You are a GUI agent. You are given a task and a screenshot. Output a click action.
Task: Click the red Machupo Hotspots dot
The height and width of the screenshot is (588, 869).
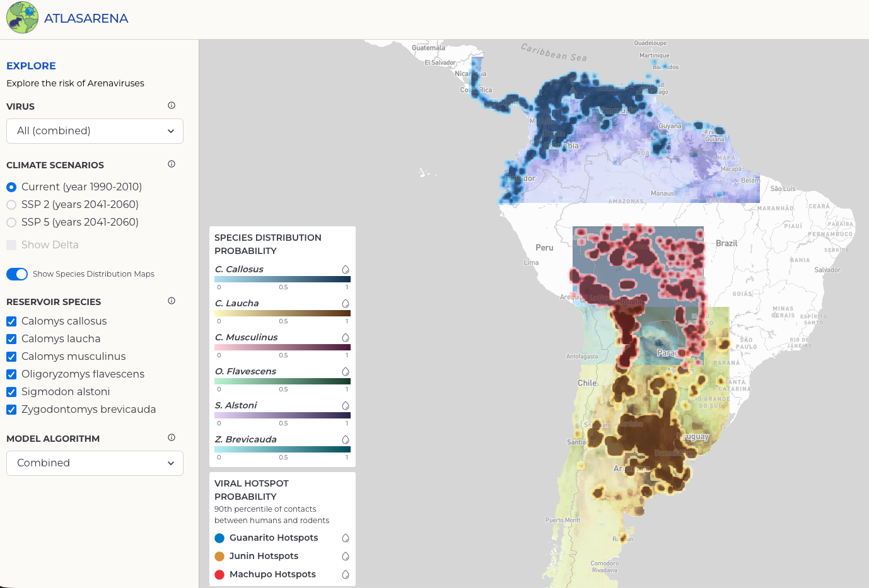pos(219,575)
